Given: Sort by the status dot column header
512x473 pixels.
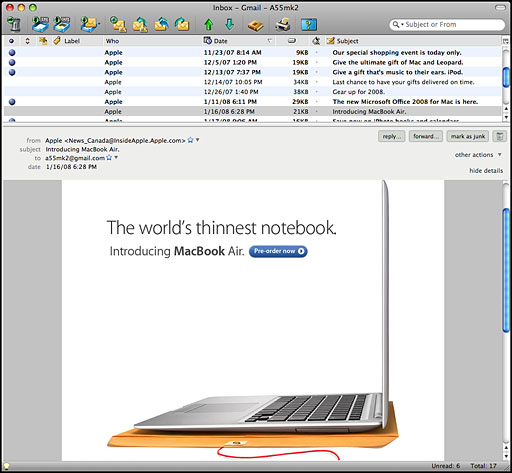Looking at the screenshot, I should click(12, 41).
